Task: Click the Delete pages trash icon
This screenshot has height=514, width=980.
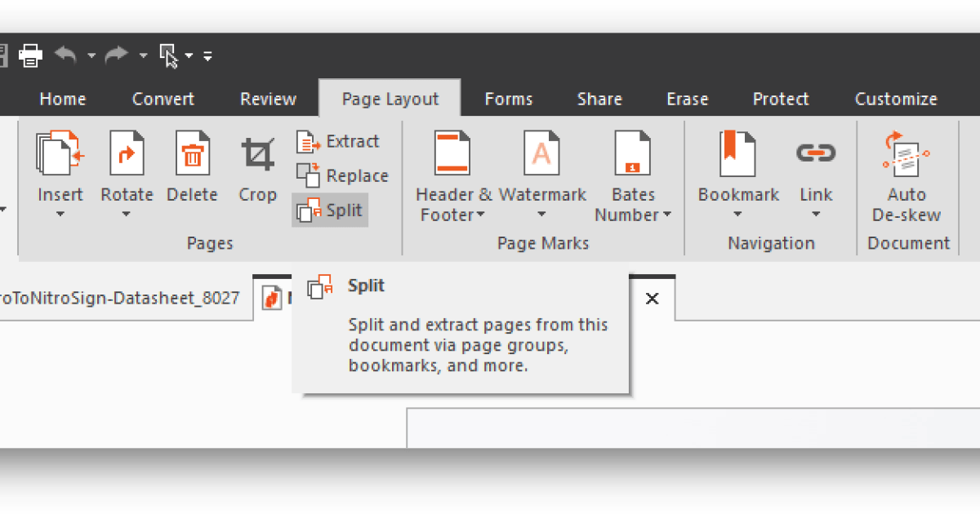Action: tap(193, 153)
